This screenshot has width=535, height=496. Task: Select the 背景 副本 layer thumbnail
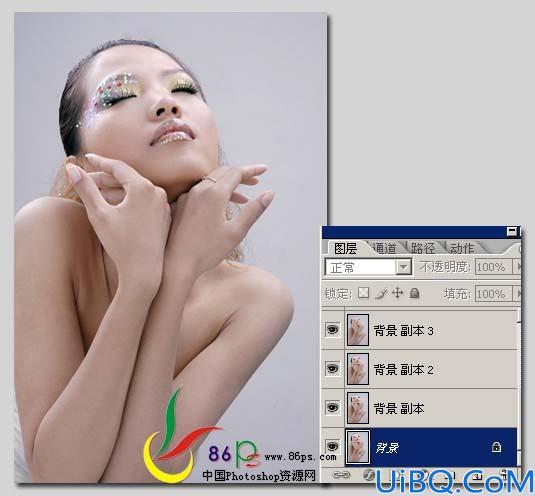click(x=358, y=408)
